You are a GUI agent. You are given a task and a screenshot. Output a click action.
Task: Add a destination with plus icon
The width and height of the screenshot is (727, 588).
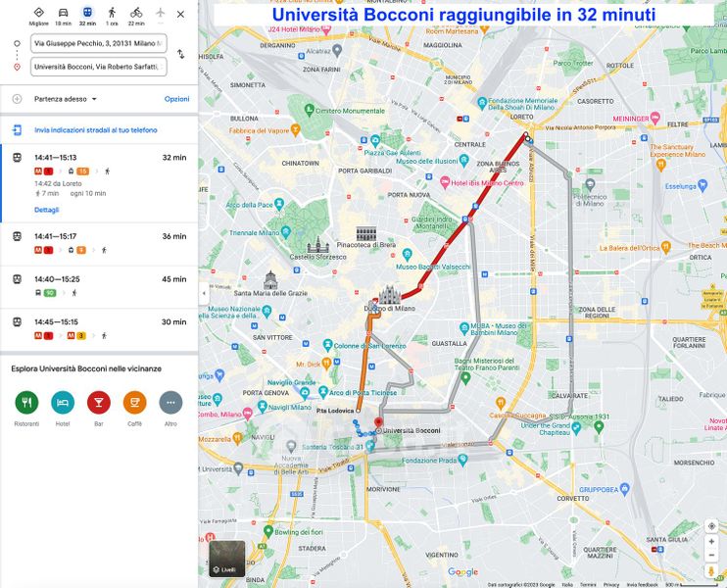pyautogui.click(x=17, y=99)
